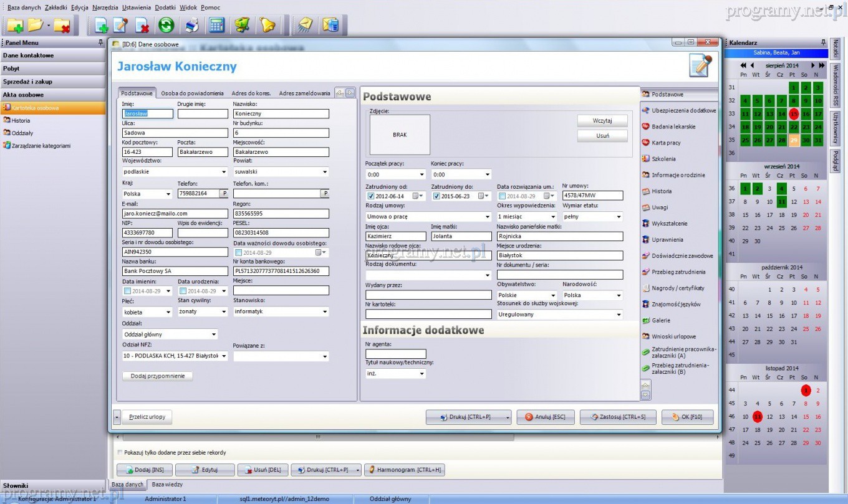Click the add new document toolbar icon
The image size is (848, 504).
coord(101,26)
